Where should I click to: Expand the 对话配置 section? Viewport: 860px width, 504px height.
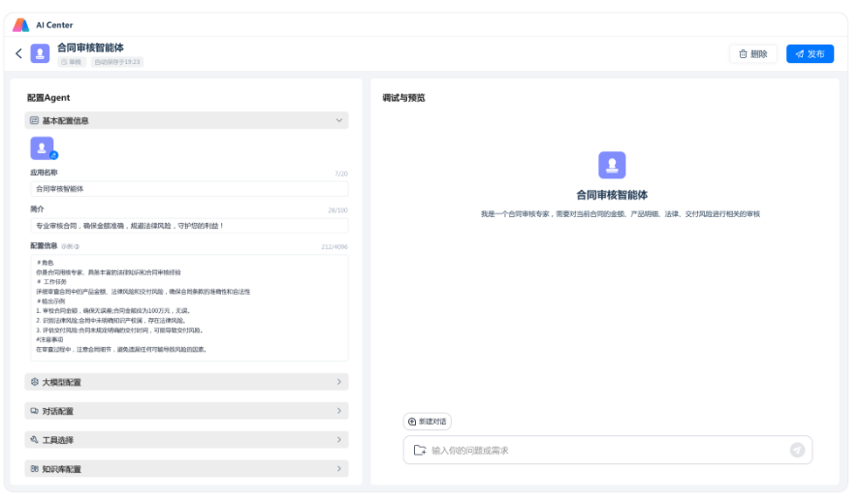click(186, 411)
